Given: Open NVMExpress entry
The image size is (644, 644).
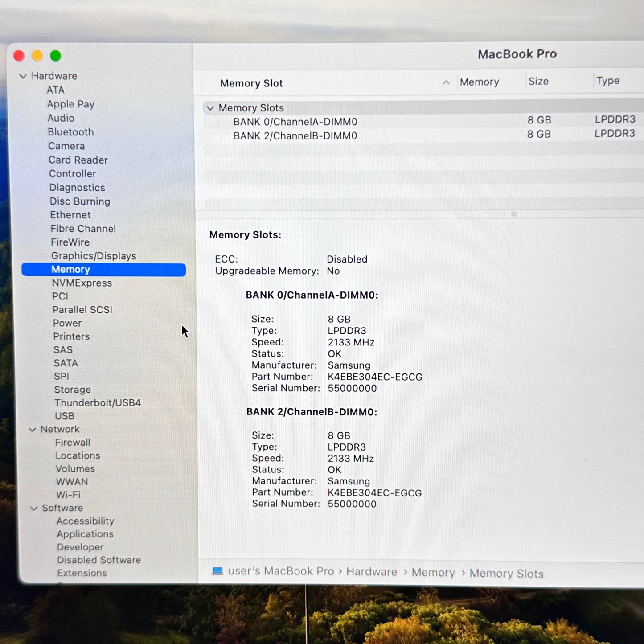Looking at the screenshot, I should [x=82, y=283].
